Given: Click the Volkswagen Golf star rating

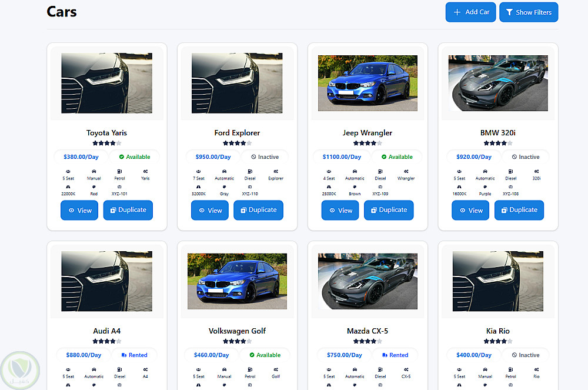Looking at the screenshot, I should 237,341.
